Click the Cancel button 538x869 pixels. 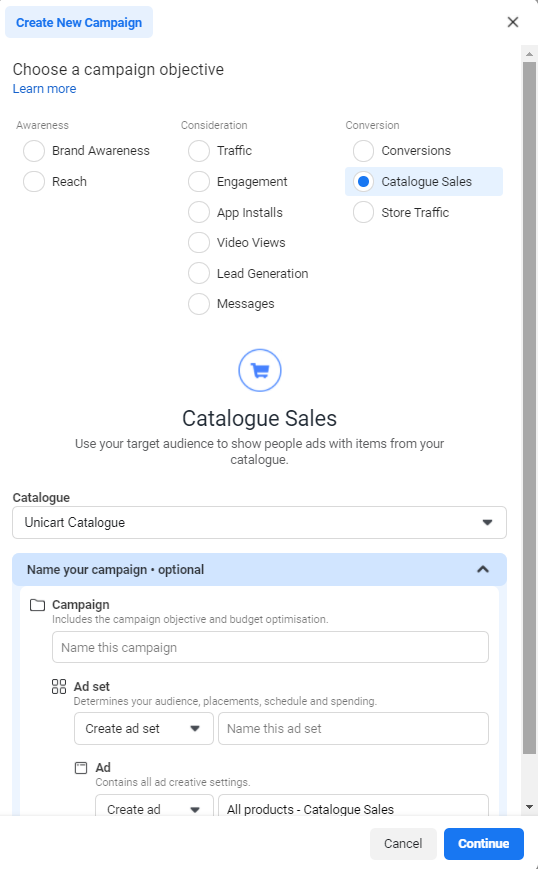[x=403, y=844]
